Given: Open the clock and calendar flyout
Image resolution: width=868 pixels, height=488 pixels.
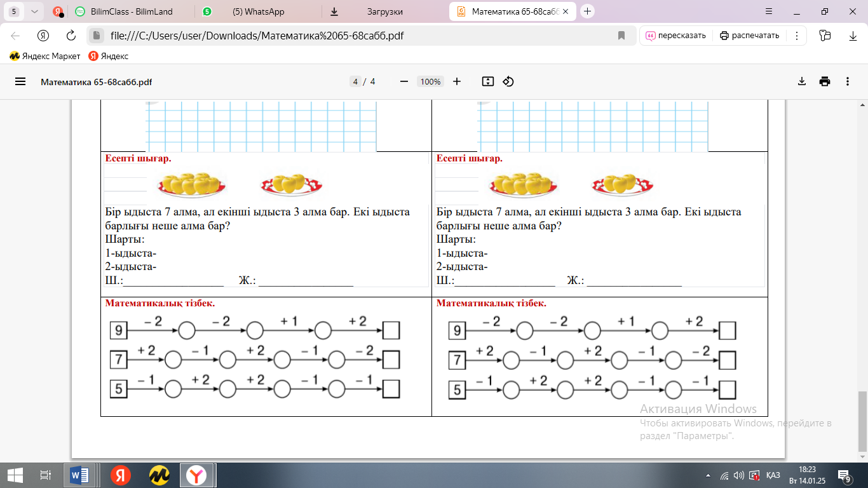Looking at the screenshot, I should tap(806, 475).
